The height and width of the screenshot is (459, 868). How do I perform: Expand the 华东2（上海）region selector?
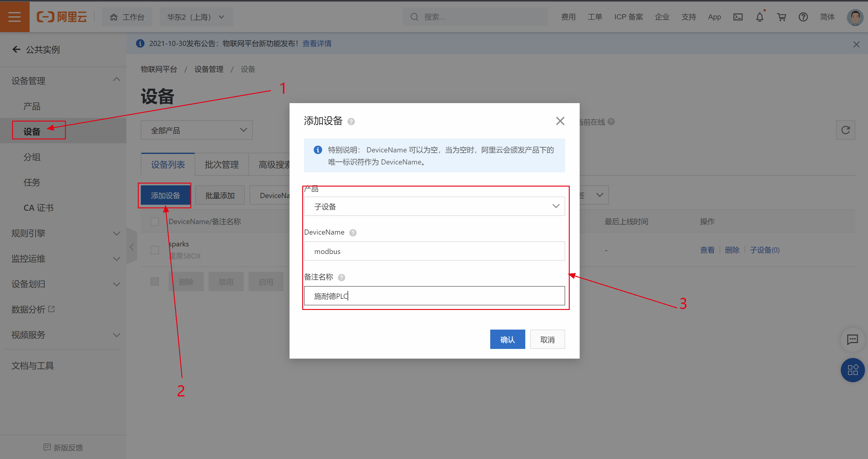[196, 17]
